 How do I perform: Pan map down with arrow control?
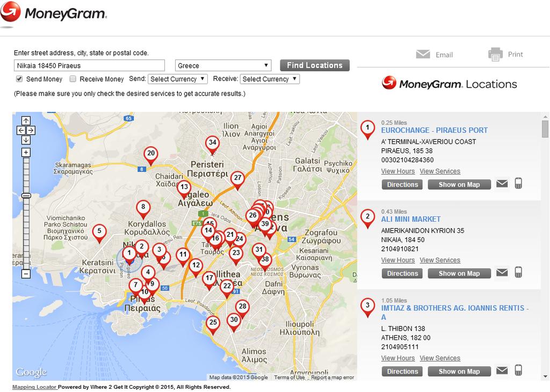coord(26,140)
